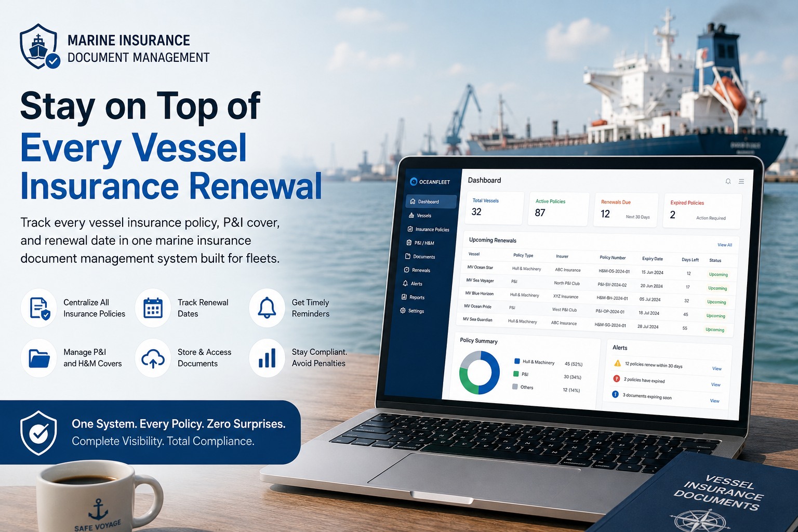Viewport: 798px width, 532px height.
Task: Click the Track Renewal Dates calendar icon
Action: 153,308
